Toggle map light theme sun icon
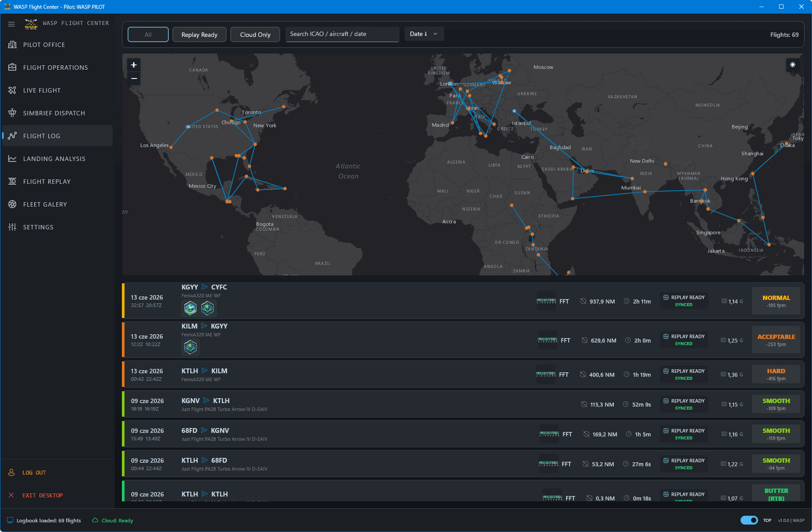This screenshot has height=532, width=812. [x=793, y=65]
